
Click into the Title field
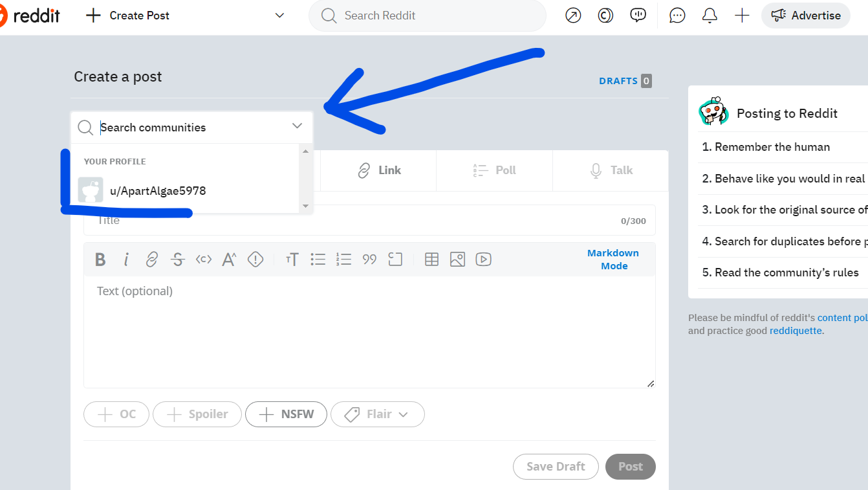[369, 220]
